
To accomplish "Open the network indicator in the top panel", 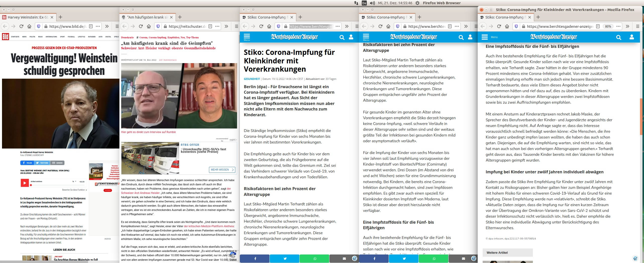I will (x=356, y=3).
